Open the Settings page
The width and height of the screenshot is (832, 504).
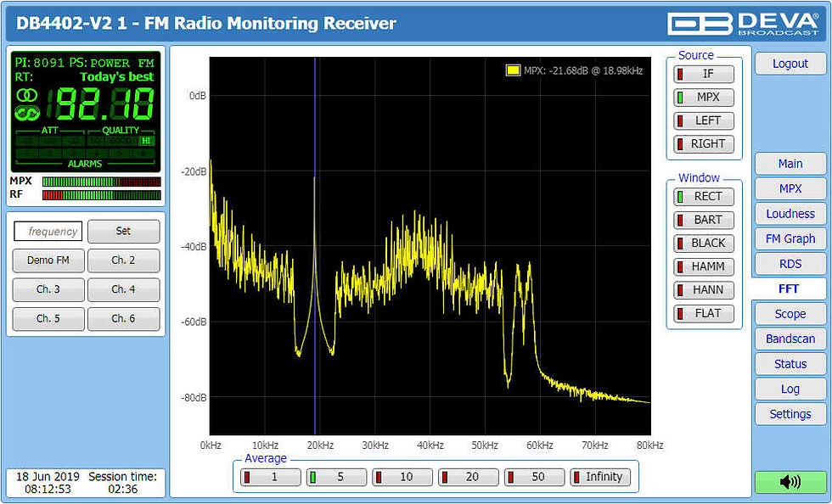click(790, 414)
